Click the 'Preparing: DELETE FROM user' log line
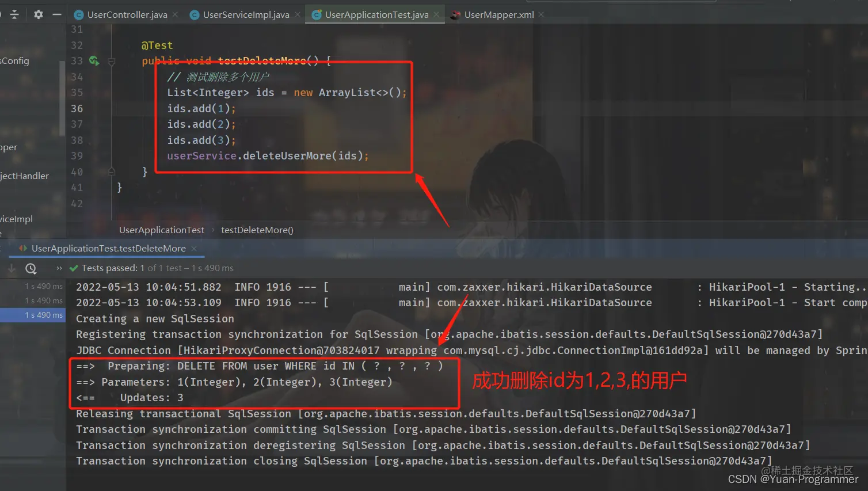Image resolution: width=868 pixels, height=491 pixels. pos(260,366)
